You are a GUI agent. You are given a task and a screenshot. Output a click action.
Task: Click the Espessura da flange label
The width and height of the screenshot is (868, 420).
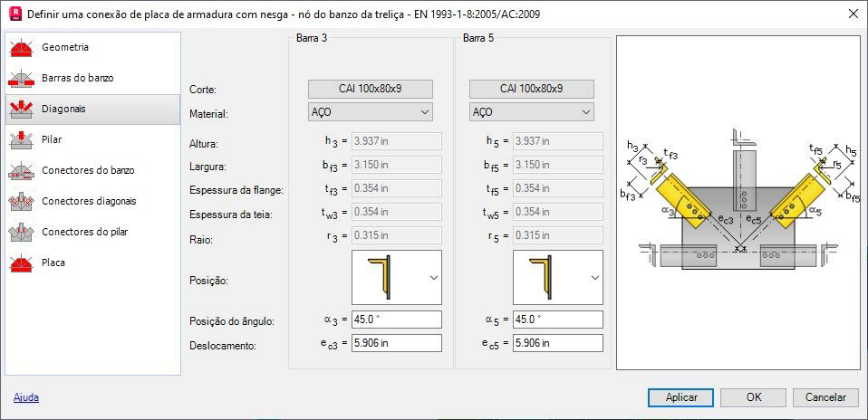[236, 191]
